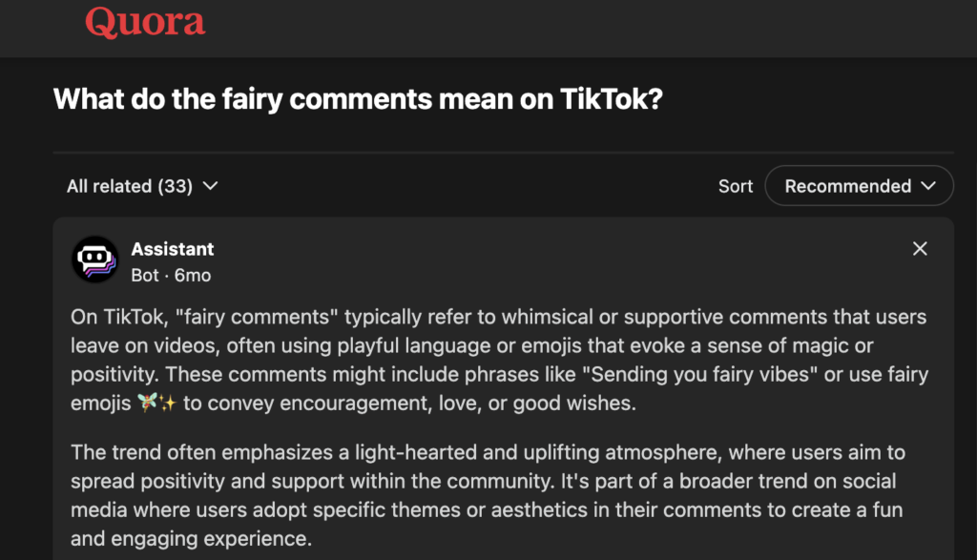Click the red Quora wordmark icon

[145, 22]
